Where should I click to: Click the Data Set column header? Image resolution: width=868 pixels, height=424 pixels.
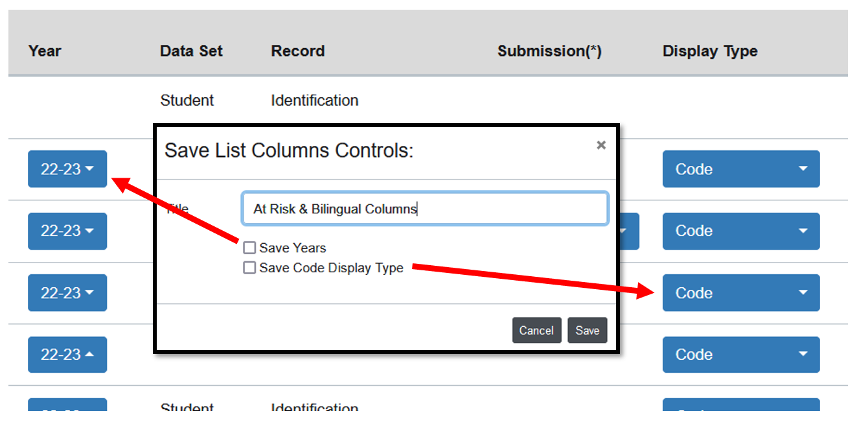[191, 51]
